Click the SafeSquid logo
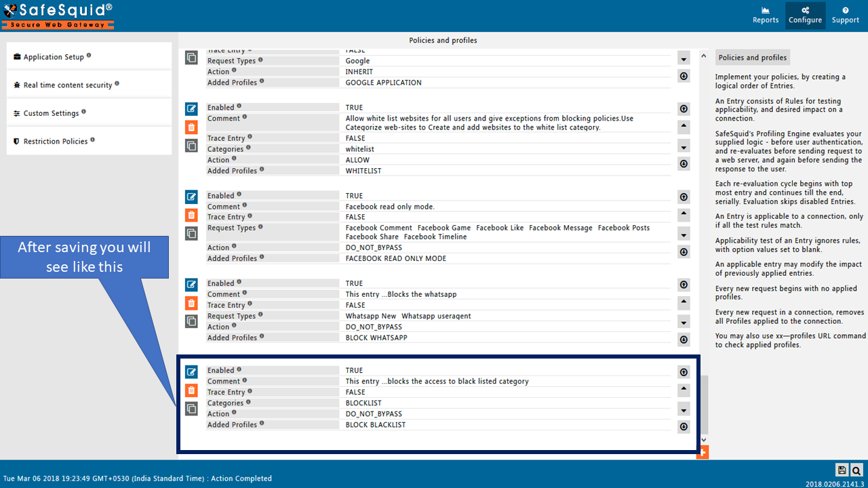 (x=57, y=16)
